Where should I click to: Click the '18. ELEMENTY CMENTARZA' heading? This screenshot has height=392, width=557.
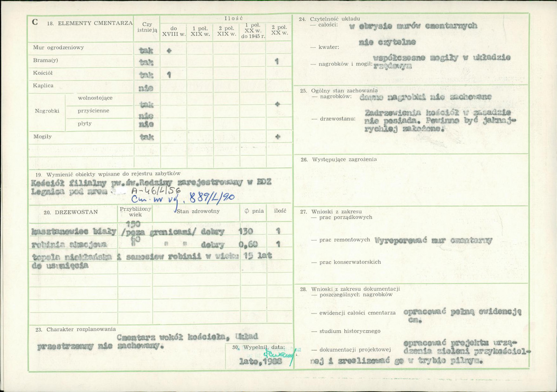90,23
